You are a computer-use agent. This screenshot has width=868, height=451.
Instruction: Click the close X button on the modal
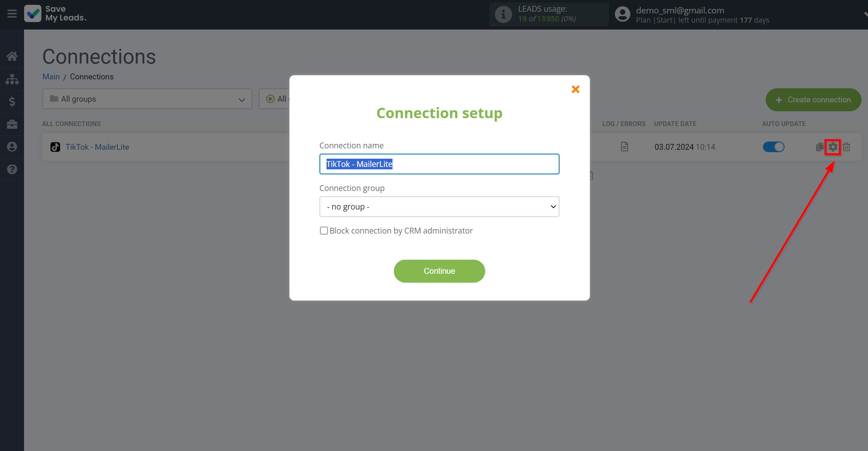pyautogui.click(x=576, y=89)
